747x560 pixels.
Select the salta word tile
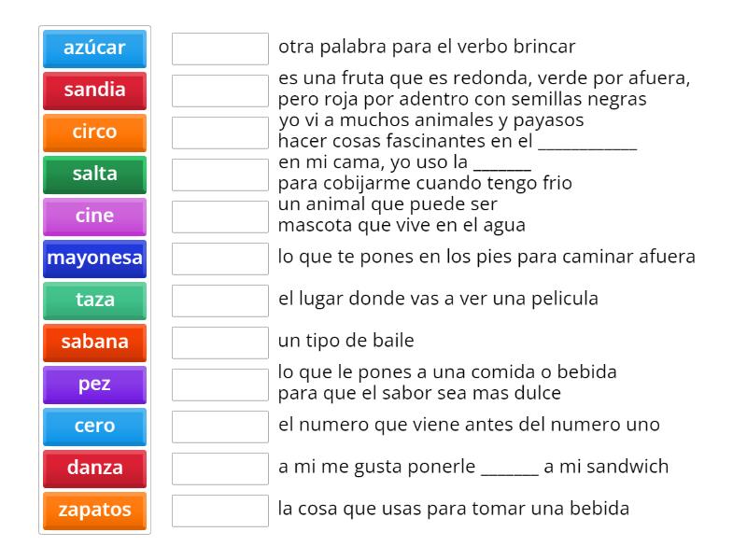point(93,175)
